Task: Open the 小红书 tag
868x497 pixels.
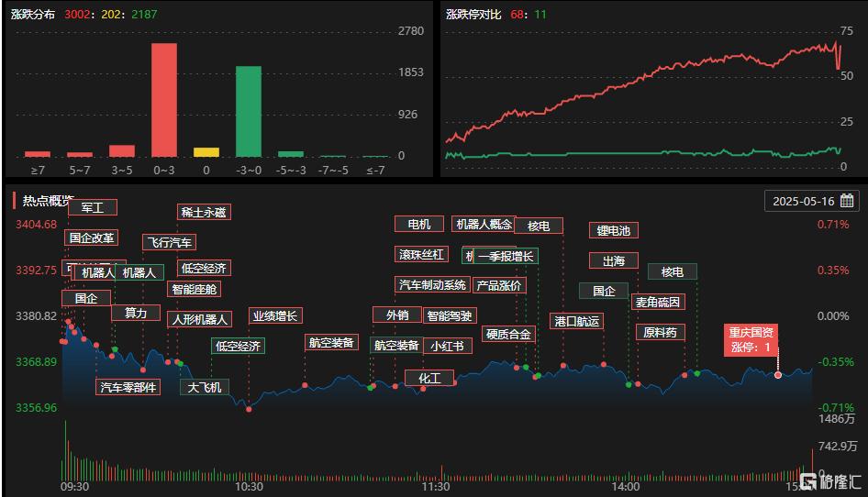Action: [x=447, y=346]
